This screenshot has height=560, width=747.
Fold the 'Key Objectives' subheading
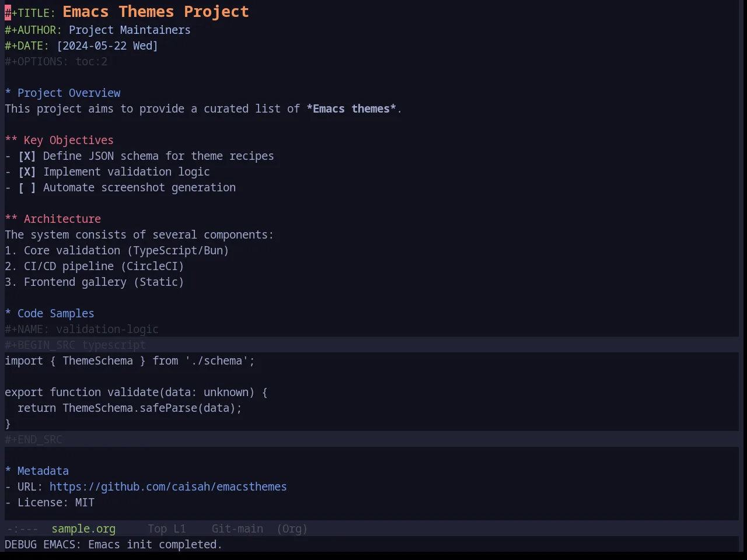point(60,141)
